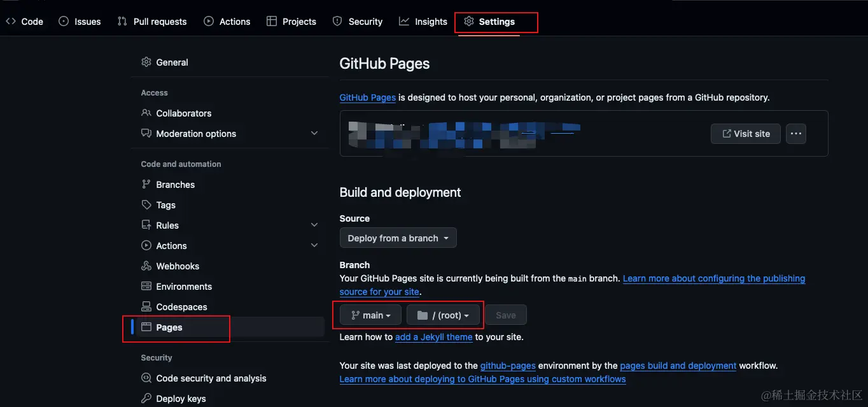
Task: Open the github-pages environment link
Action: tap(508, 366)
